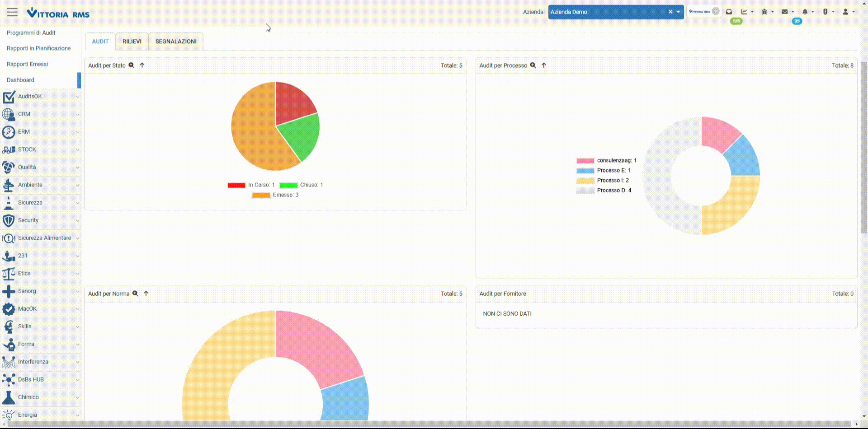The width and height of the screenshot is (868, 429).
Task: Expand the Interferenza module chevron
Action: 78,362
